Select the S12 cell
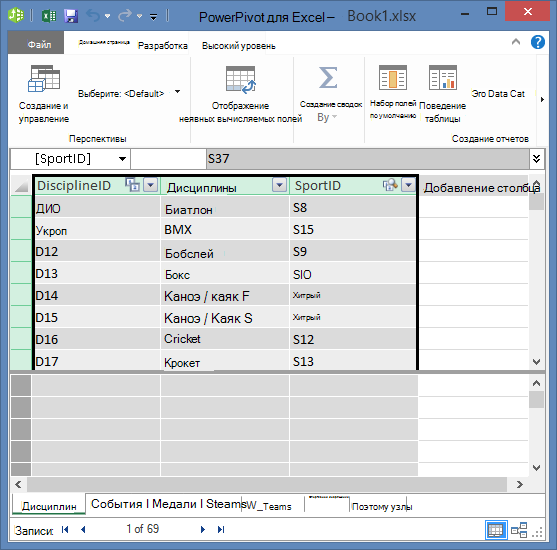The image size is (557, 550). pos(353,339)
